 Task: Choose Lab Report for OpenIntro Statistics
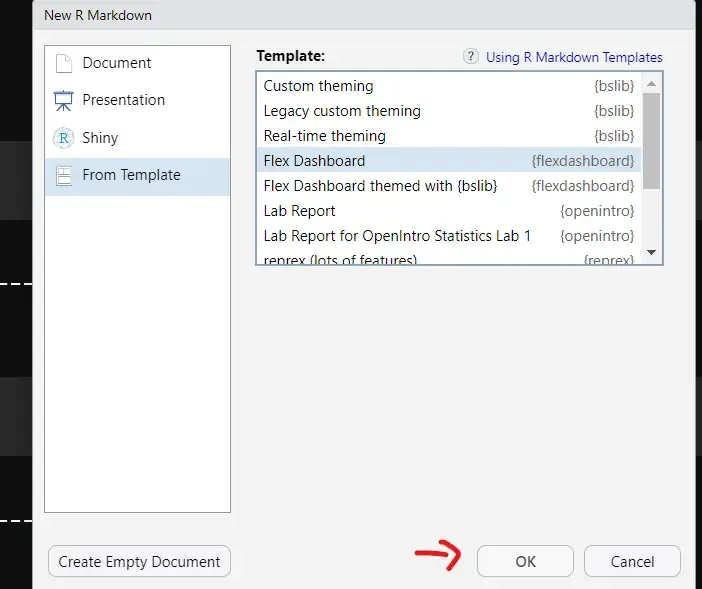tap(397, 236)
